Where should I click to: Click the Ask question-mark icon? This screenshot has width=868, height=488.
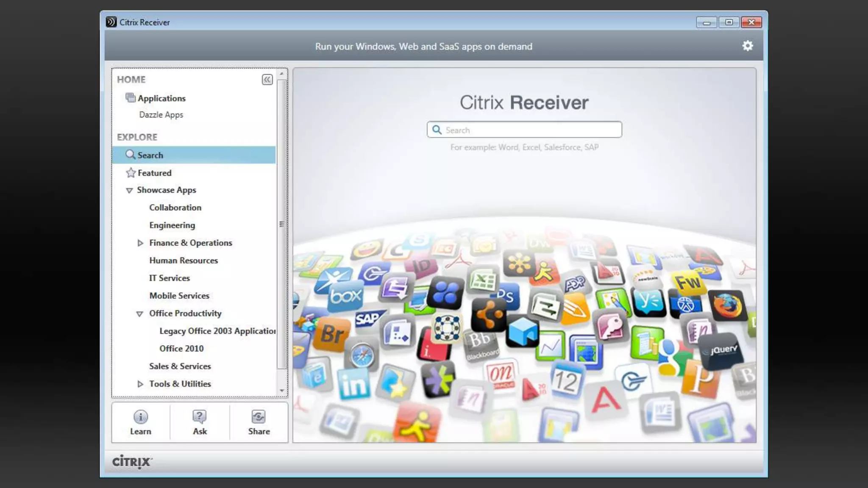pos(200,417)
